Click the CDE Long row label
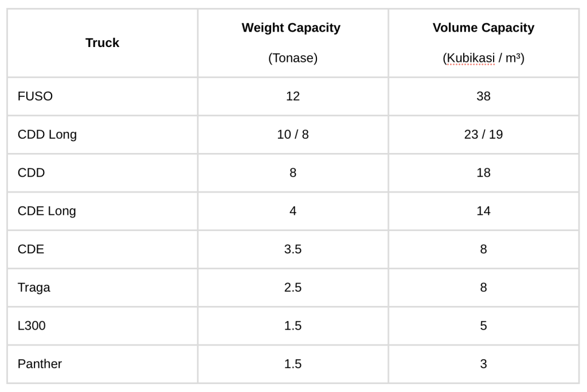Screen dimensions: 587x392 tap(46, 211)
